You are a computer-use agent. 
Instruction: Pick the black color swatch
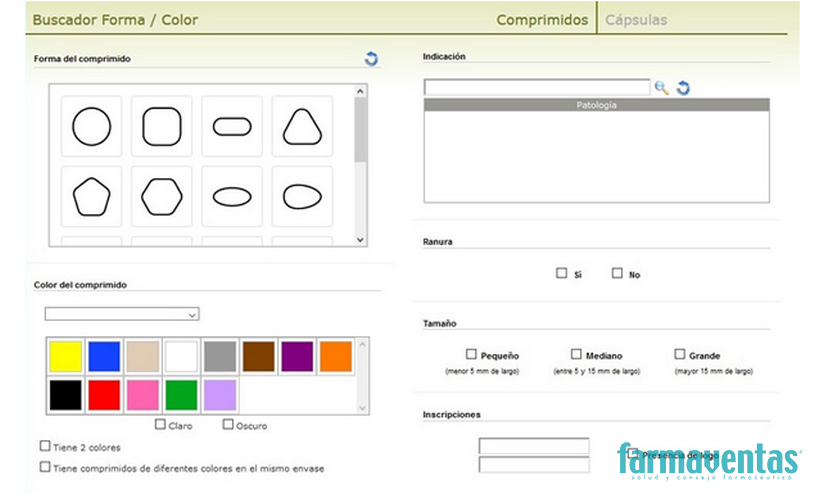(x=66, y=395)
